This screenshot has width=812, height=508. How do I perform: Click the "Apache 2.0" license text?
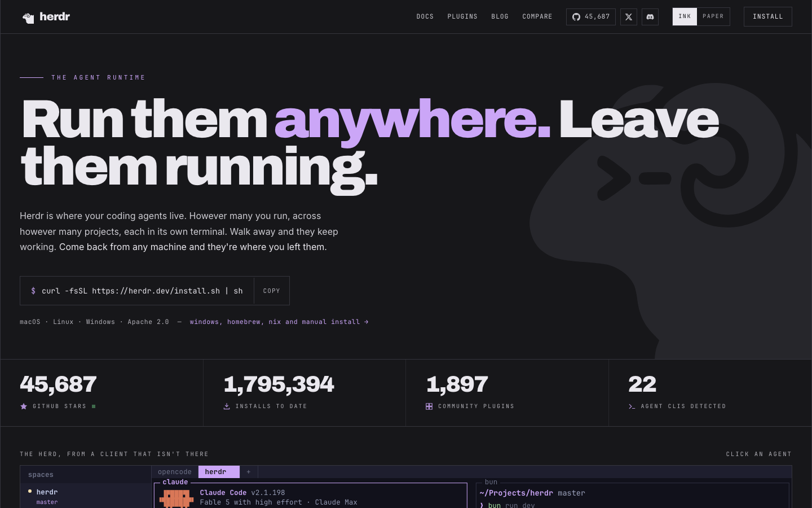tap(148, 322)
